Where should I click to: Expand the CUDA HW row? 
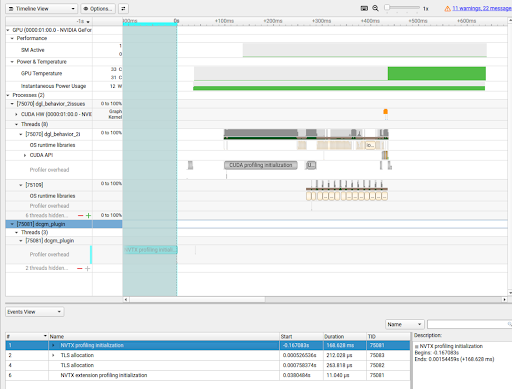tap(16, 114)
